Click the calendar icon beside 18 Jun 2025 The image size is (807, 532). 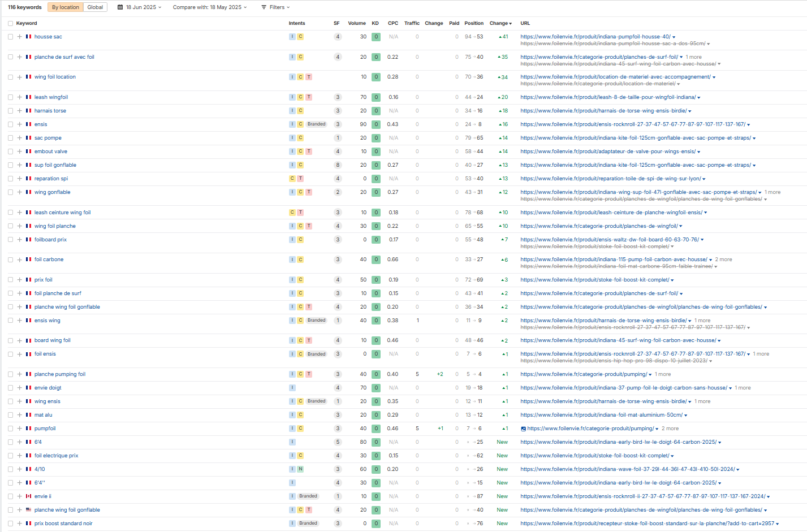point(120,7)
